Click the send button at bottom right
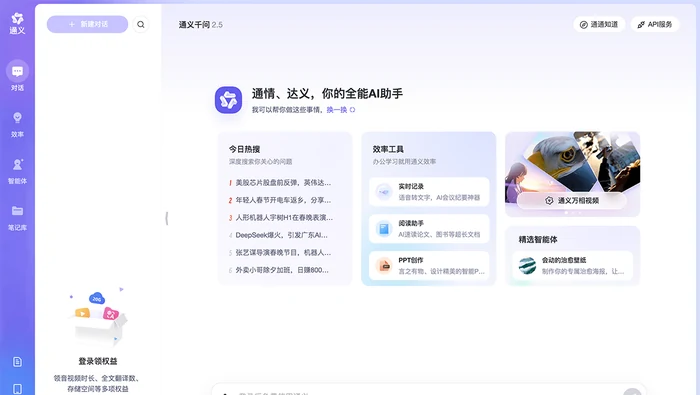This screenshot has width=700, height=395. 632,392
